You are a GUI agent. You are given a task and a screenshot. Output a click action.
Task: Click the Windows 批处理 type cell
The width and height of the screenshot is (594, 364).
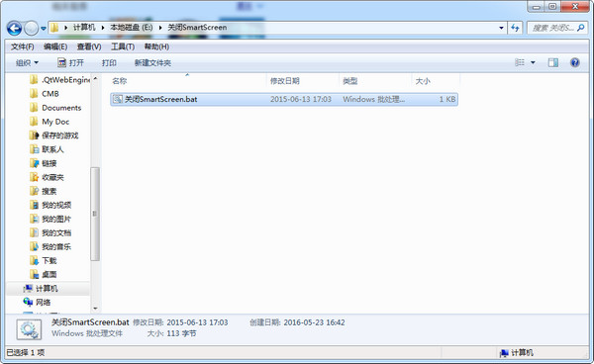click(374, 99)
